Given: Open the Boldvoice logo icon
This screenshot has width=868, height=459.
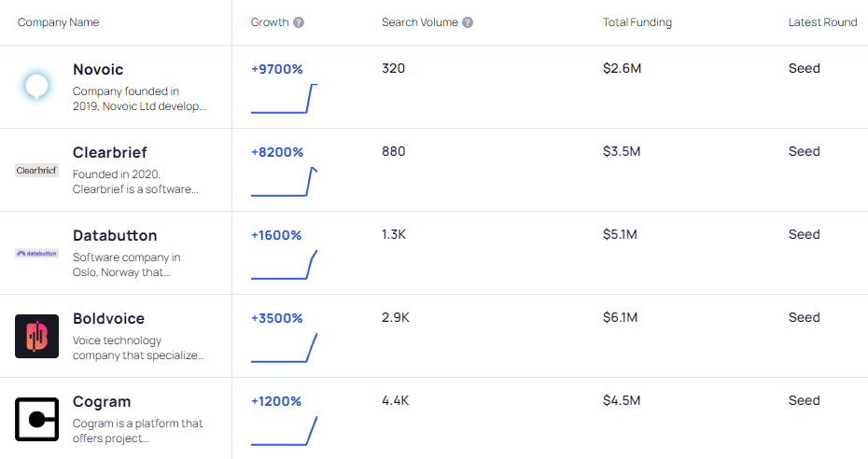Looking at the screenshot, I should point(36,336).
